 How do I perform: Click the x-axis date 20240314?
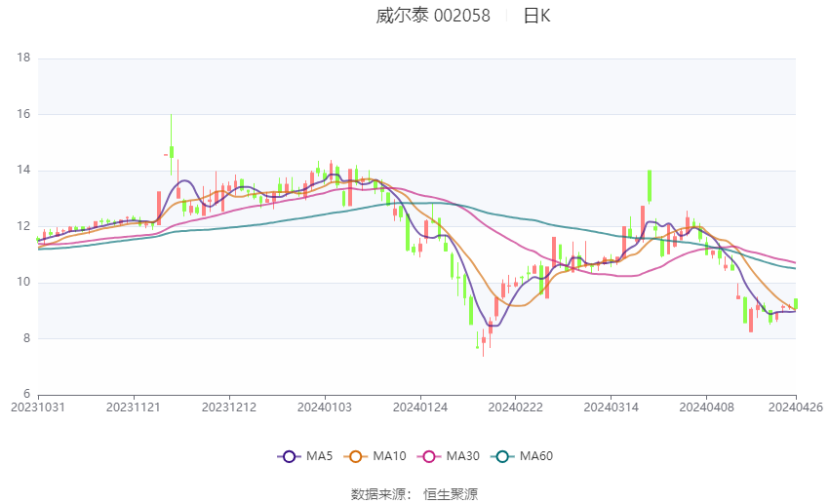click(x=612, y=407)
